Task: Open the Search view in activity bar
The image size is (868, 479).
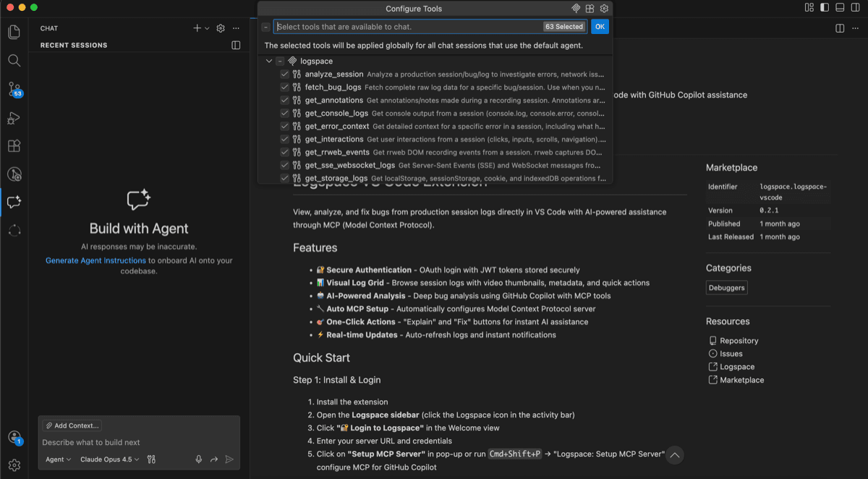Action: pos(14,61)
